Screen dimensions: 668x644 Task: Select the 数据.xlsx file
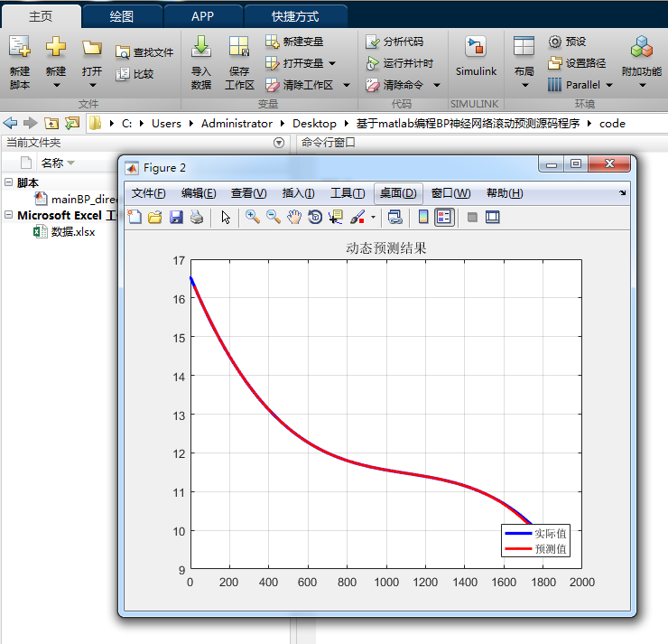coord(64,232)
